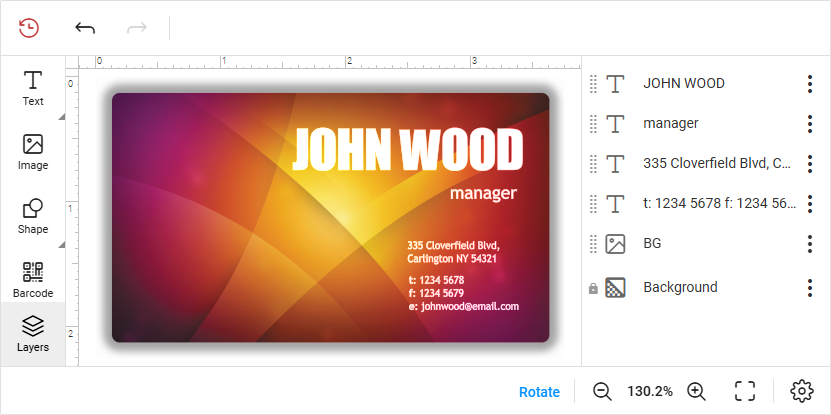Open t: 1234 5678 layer options menu
The width and height of the screenshot is (831, 415).
tap(810, 204)
